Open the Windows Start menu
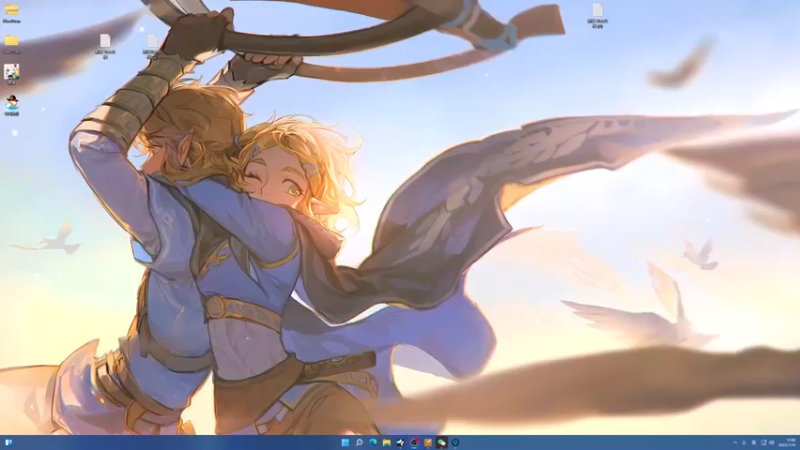 (345, 442)
